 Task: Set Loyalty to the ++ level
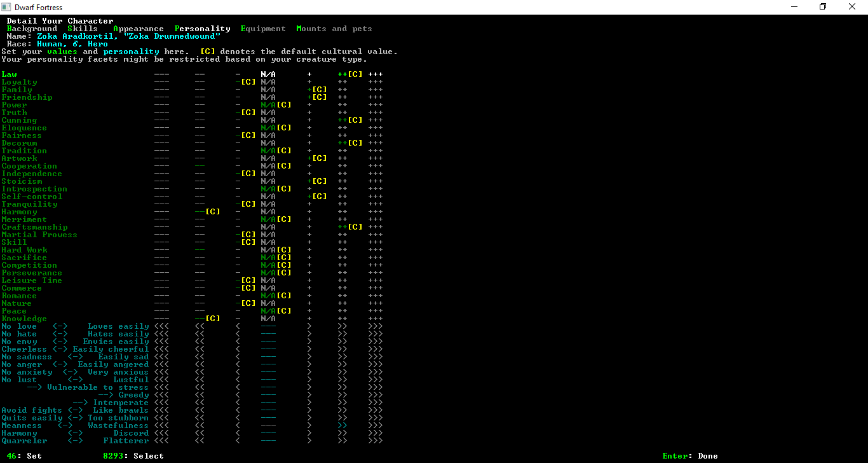342,82
